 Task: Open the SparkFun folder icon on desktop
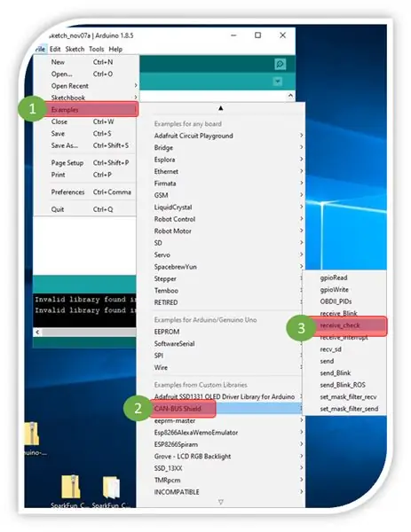click(111, 488)
